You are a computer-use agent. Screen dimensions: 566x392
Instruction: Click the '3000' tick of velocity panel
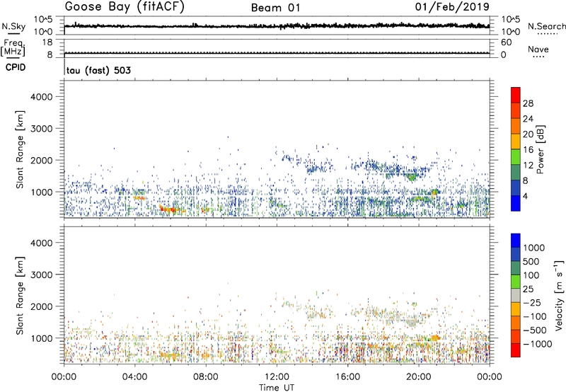click(41, 275)
